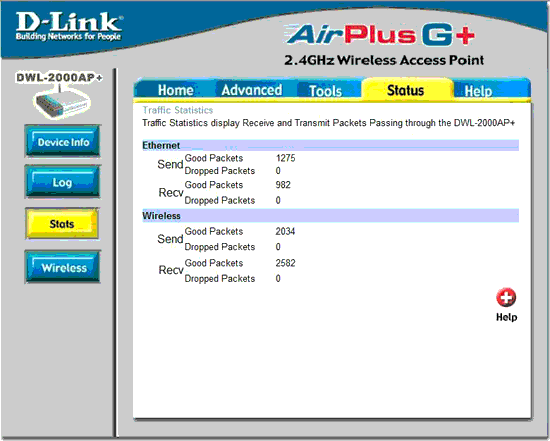Open the Wireless sidebar page
Image resolution: width=550 pixels, height=441 pixels.
pyautogui.click(x=63, y=267)
